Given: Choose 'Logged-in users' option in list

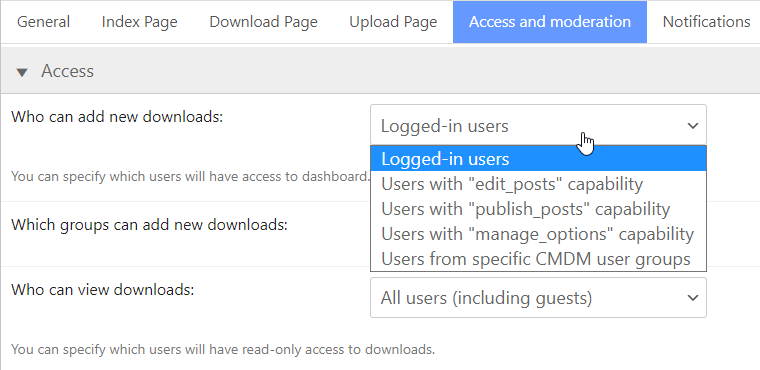Looking at the screenshot, I should click(x=538, y=159).
